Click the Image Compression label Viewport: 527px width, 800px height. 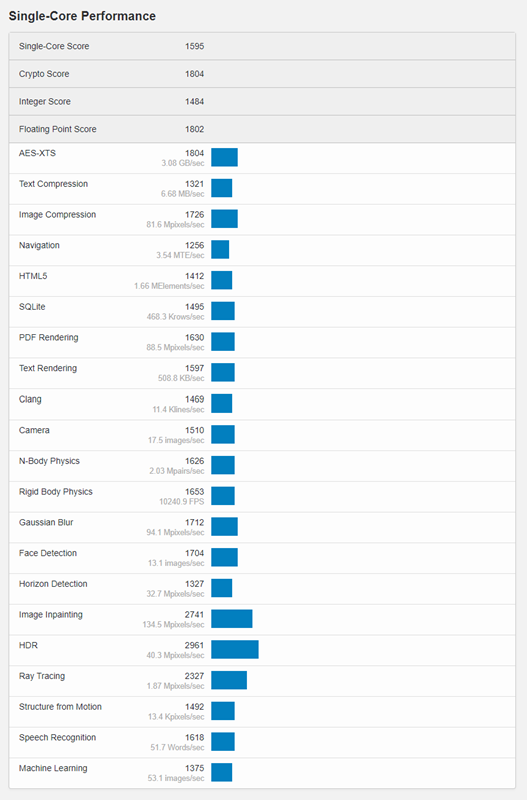[x=57, y=215]
